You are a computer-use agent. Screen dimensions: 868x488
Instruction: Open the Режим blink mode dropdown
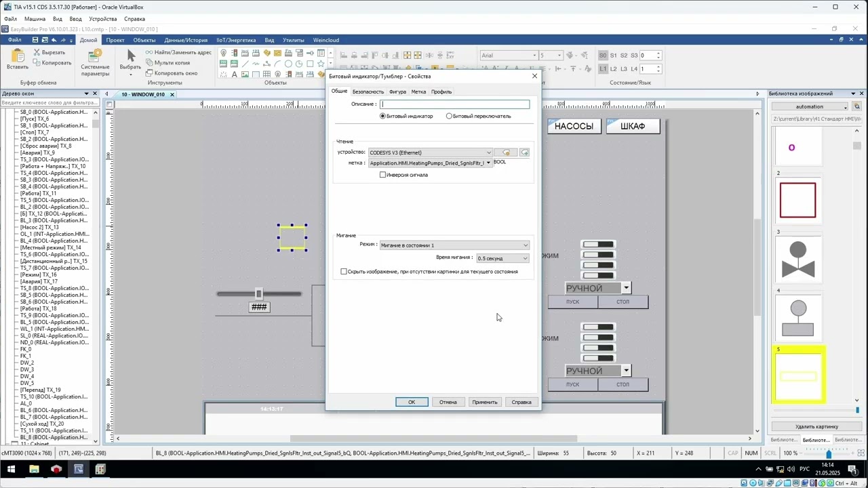[454, 245]
